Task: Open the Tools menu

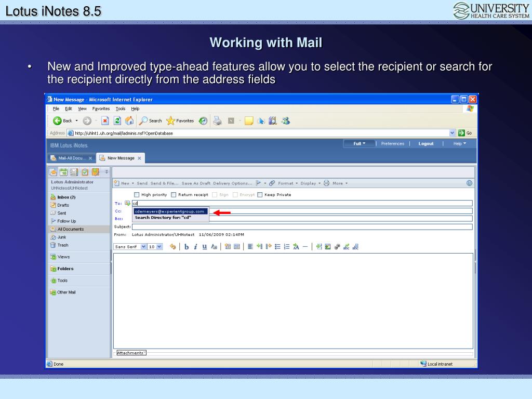Action: pyautogui.click(x=121, y=109)
